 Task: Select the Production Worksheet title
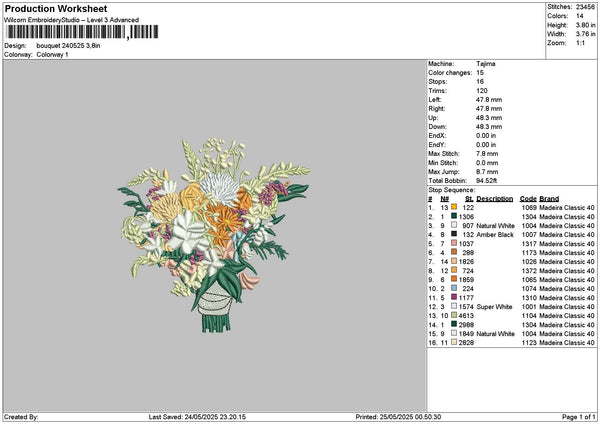pos(58,8)
